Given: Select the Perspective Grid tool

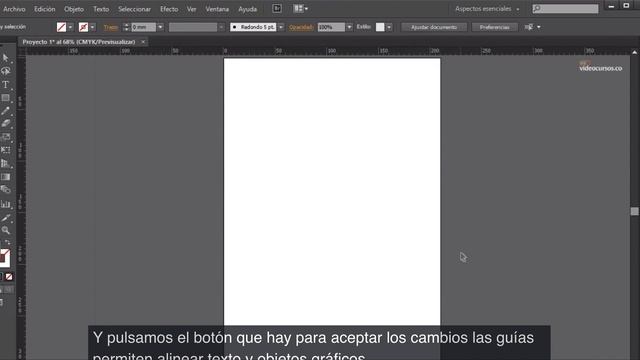Looking at the screenshot, I should (6, 164).
